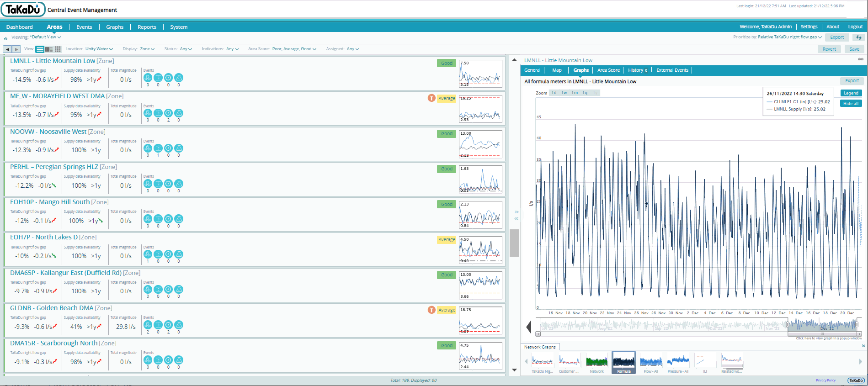Click second event icon in NOOSVW Noosaville row

pyautogui.click(x=158, y=148)
